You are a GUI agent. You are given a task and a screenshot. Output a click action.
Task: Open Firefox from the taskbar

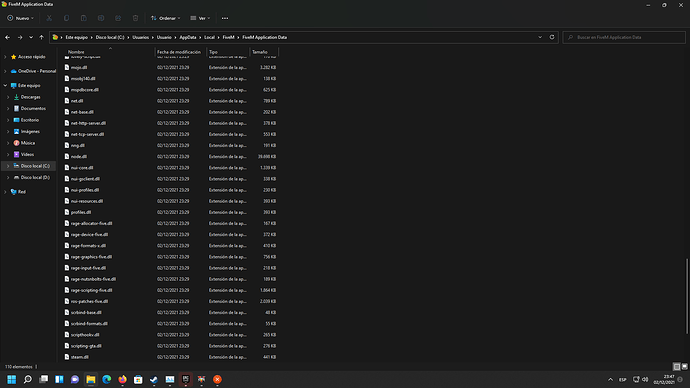[122, 379]
